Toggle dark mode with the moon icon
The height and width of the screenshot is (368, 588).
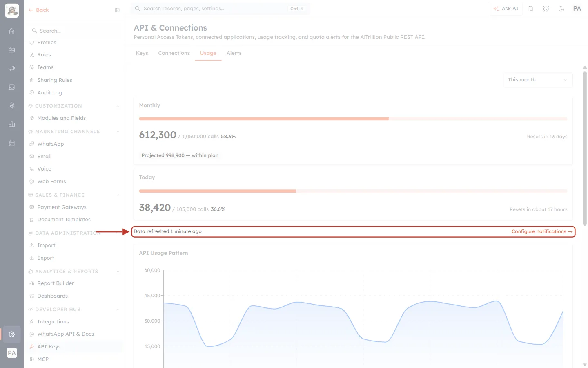tap(561, 9)
